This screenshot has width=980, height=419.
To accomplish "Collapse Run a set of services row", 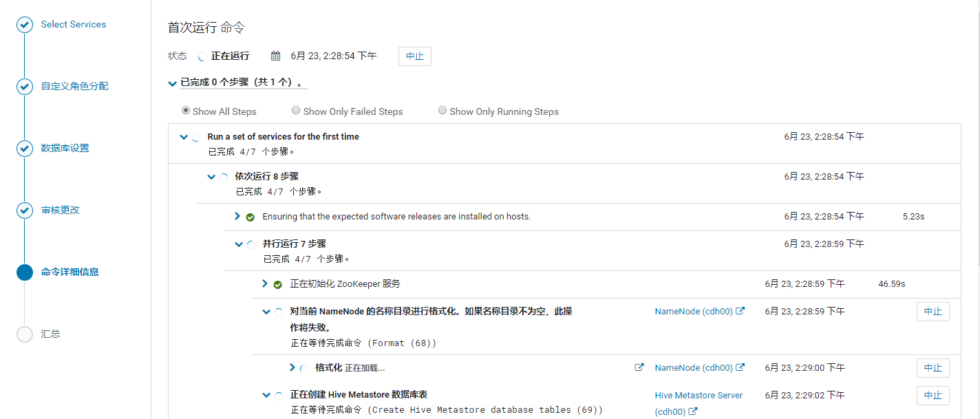I will click(184, 137).
